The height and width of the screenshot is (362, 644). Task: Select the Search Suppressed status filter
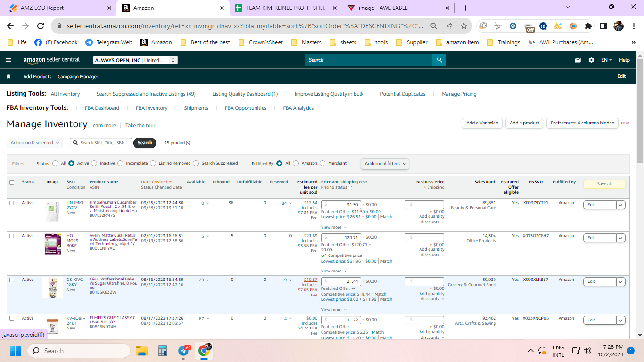coord(196,164)
